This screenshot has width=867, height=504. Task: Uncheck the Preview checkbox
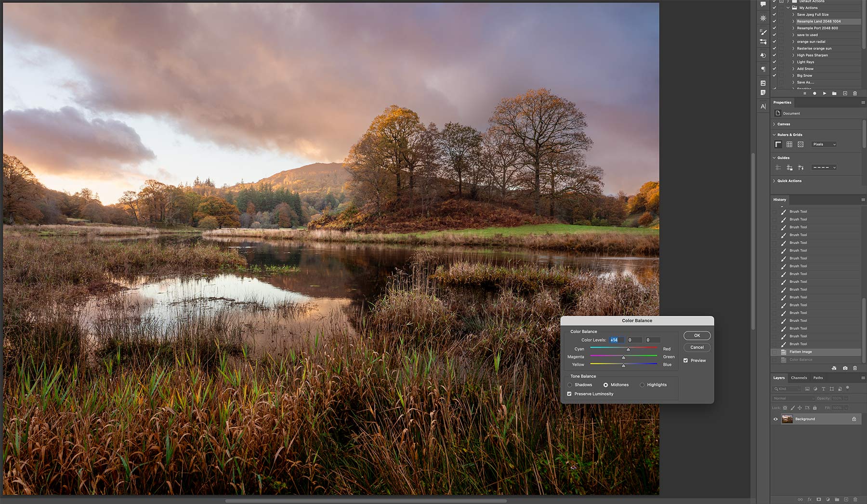(x=685, y=361)
